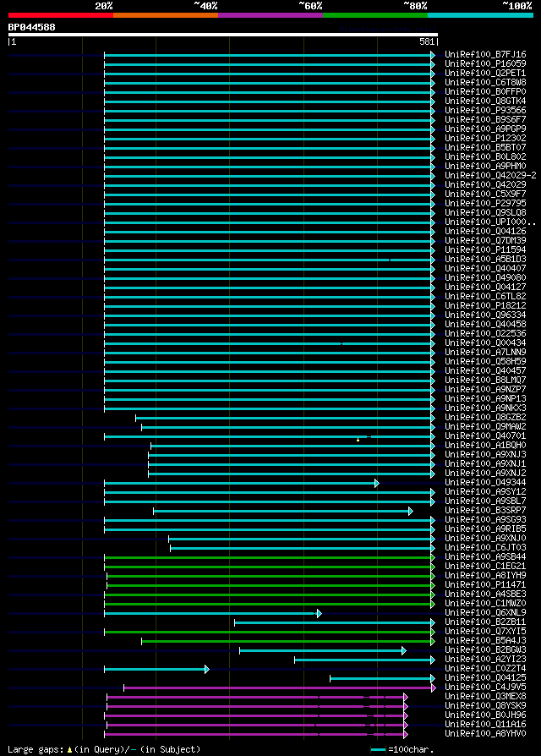Select the UniRef100_C6T8W8 label

(x=485, y=82)
